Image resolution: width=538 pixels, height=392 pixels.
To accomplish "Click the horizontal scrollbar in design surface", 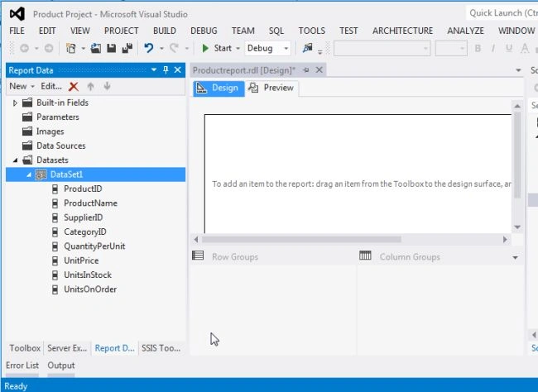I will point(301,239).
